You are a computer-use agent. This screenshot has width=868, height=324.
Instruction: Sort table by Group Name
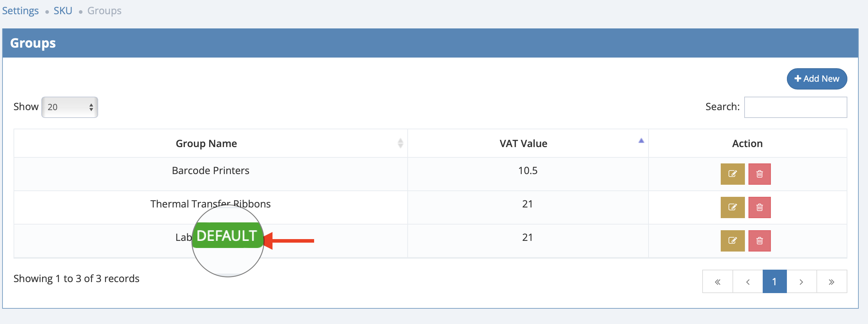pyautogui.click(x=206, y=144)
